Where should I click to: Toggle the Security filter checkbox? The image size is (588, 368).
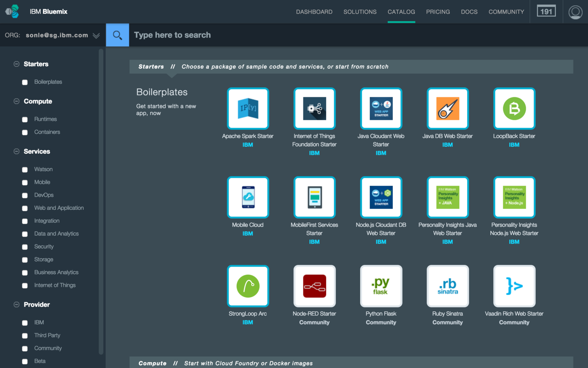[25, 247]
